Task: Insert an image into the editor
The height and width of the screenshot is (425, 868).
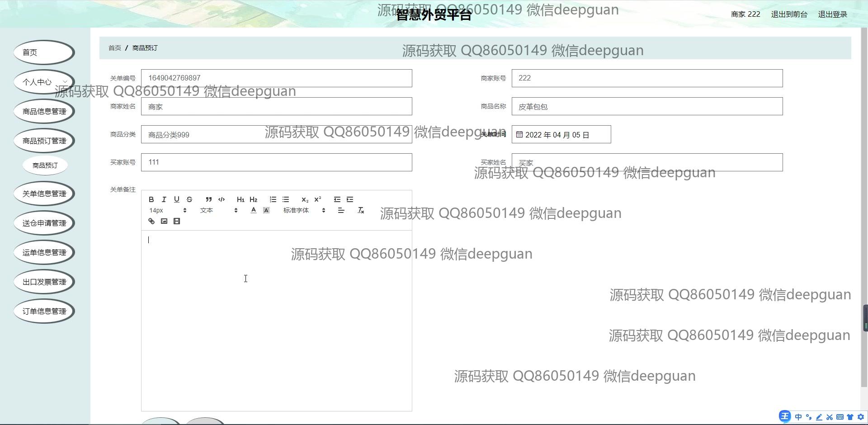Action: [x=164, y=221]
